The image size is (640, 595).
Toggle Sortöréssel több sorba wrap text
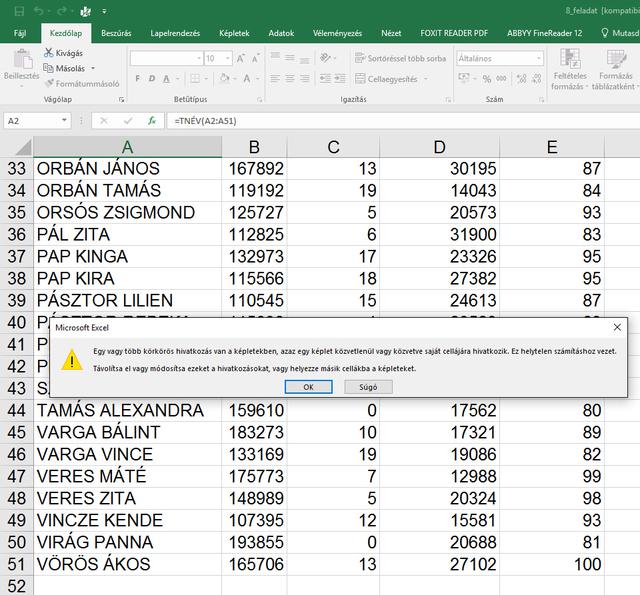pyautogui.click(x=400, y=58)
